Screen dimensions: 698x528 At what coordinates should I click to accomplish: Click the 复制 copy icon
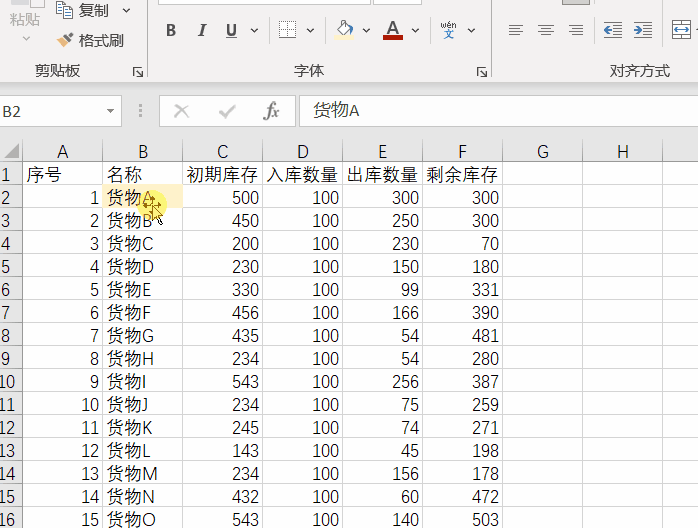[x=65, y=10]
